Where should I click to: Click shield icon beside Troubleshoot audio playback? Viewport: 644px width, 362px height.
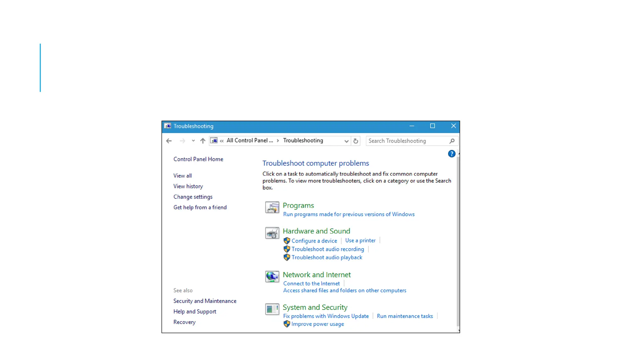tap(287, 257)
